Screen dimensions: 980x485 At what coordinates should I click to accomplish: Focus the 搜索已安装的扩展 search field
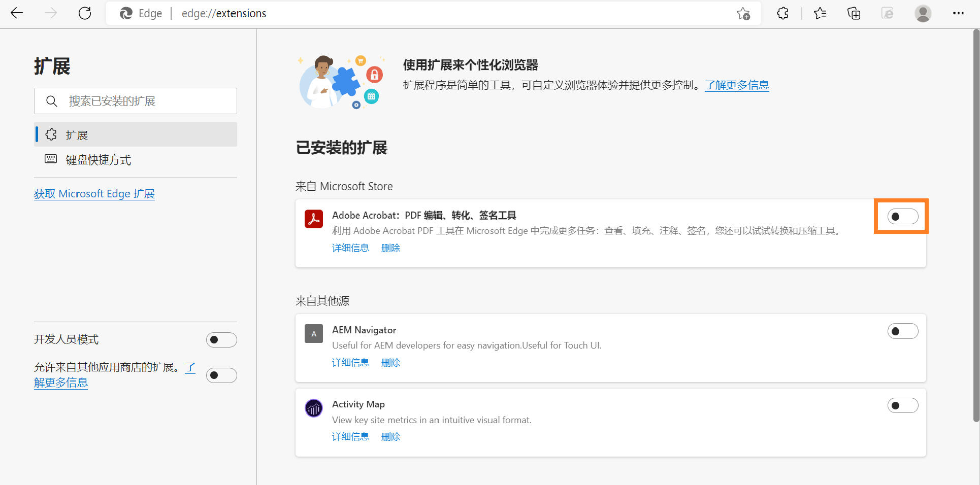136,101
